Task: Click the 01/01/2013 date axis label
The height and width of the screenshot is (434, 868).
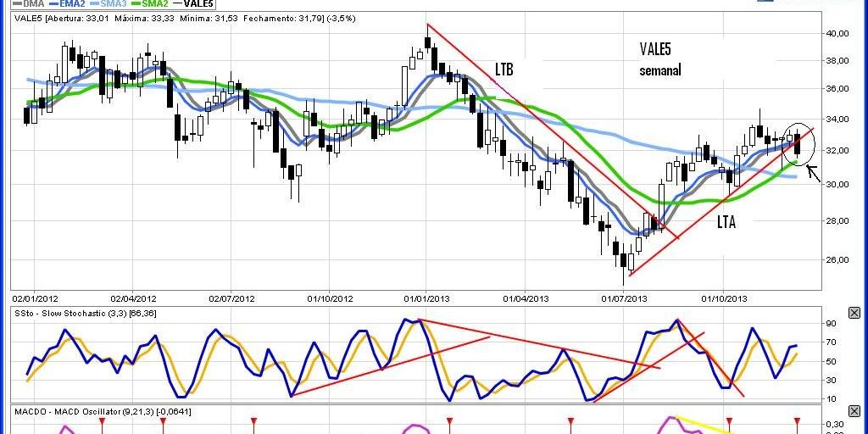Action: [426, 299]
